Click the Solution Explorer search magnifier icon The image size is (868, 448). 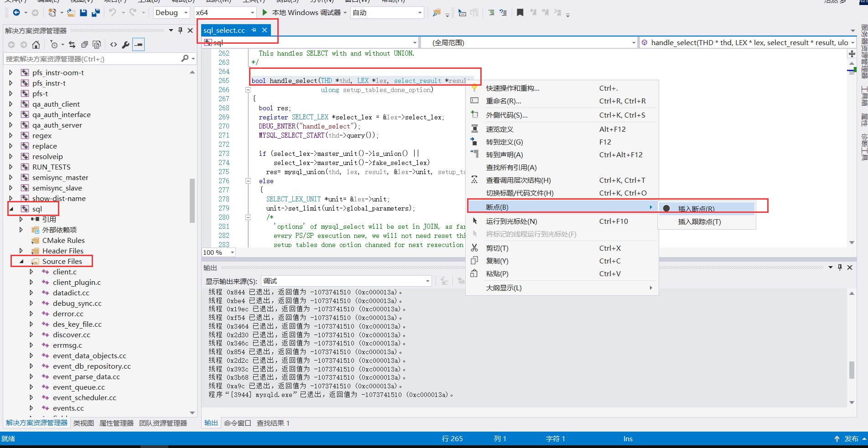tap(185, 59)
